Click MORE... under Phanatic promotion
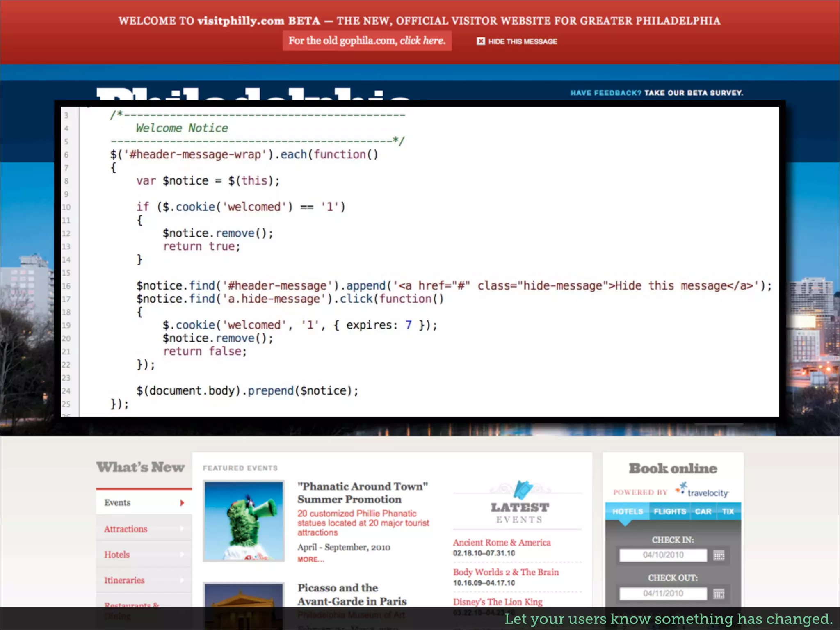Screen dimensions: 840x630 pos(310,559)
